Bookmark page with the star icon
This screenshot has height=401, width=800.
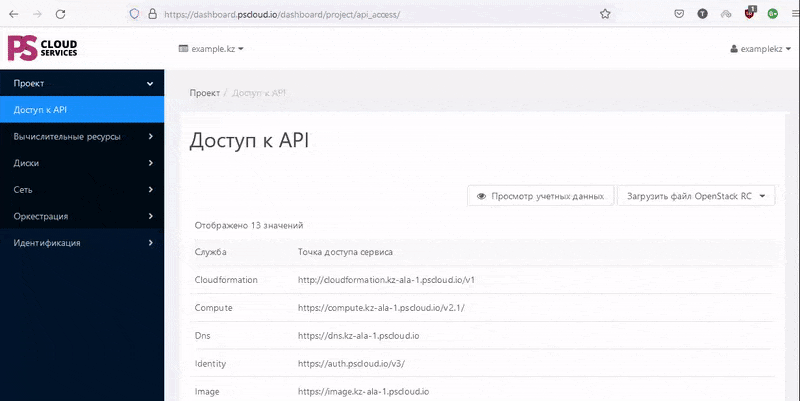[x=605, y=14]
